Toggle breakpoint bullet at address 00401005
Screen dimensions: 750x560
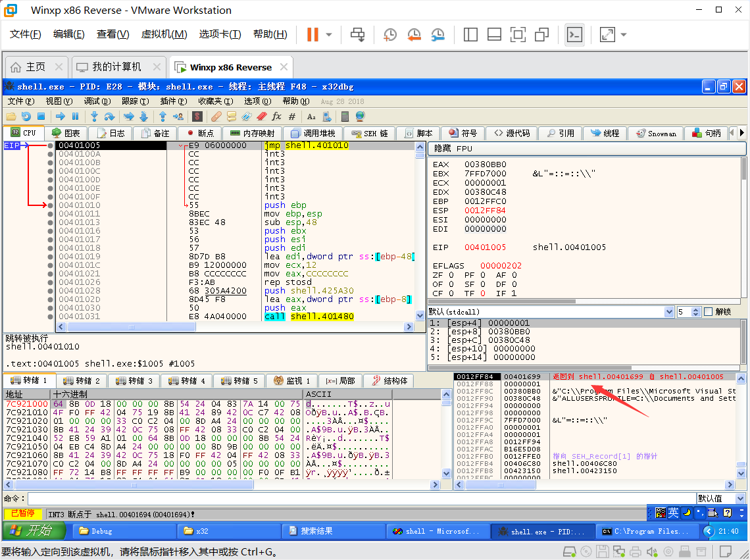click(x=50, y=145)
